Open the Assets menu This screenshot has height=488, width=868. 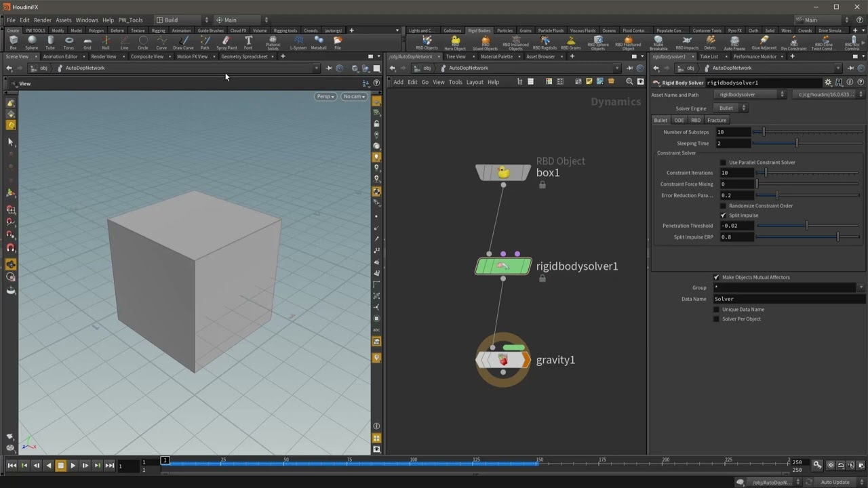pos(63,20)
